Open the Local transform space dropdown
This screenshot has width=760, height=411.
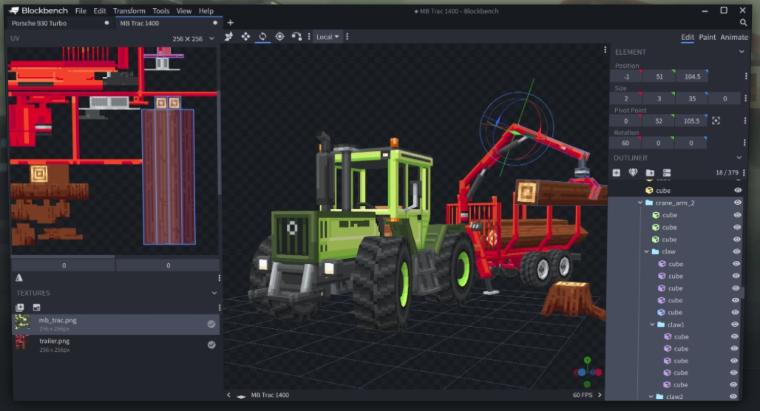(x=327, y=37)
